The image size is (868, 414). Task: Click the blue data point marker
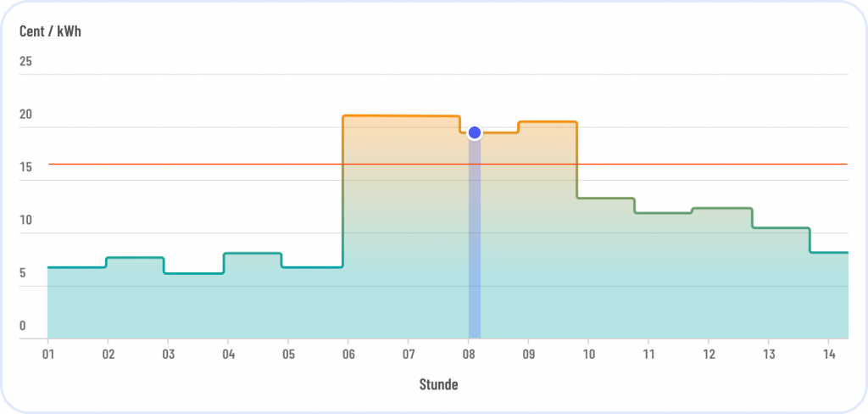coord(475,132)
